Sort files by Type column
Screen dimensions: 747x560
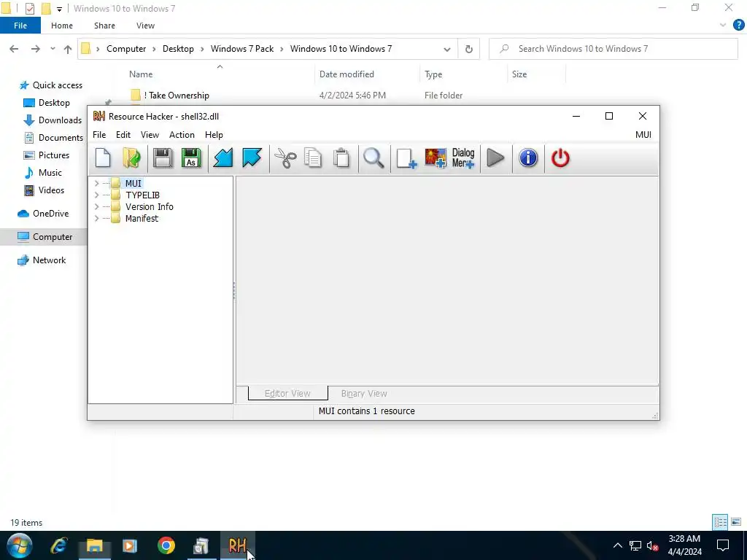(433, 74)
